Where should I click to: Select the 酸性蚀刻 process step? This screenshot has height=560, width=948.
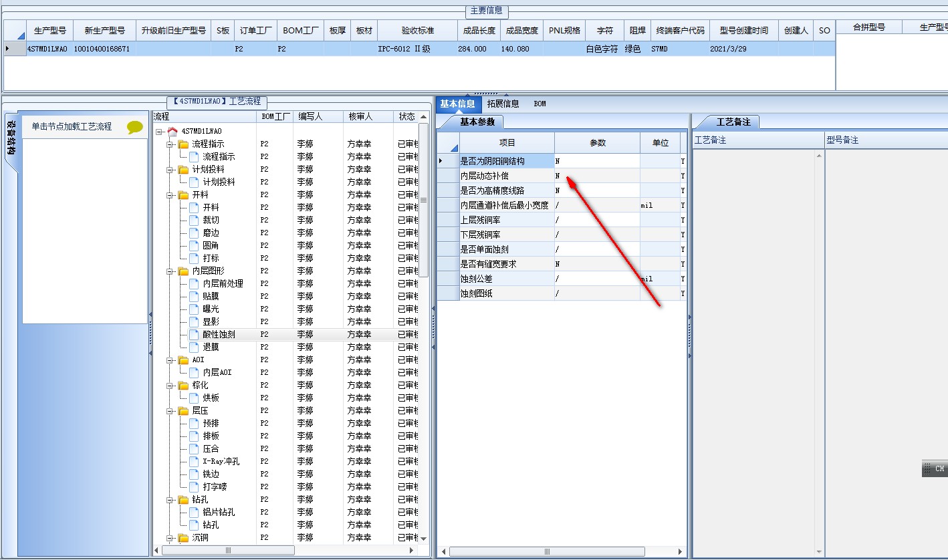[x=219, y=334]
